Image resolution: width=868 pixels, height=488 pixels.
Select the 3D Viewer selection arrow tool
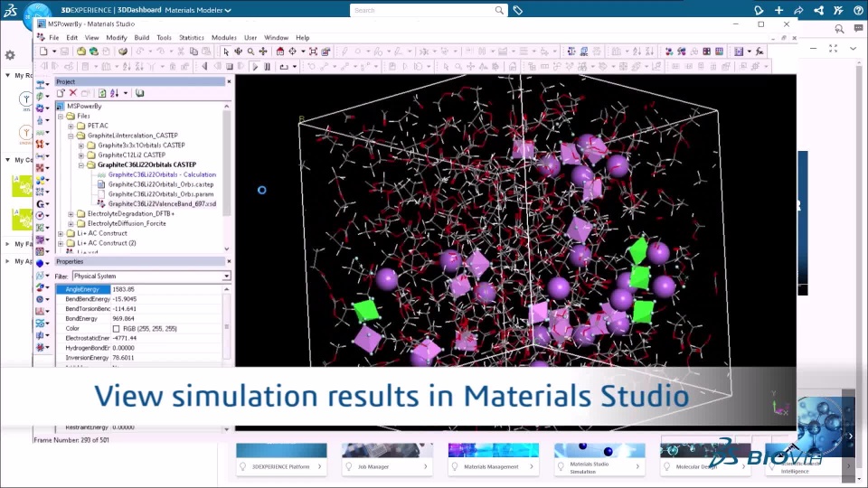tap(225, 52)
